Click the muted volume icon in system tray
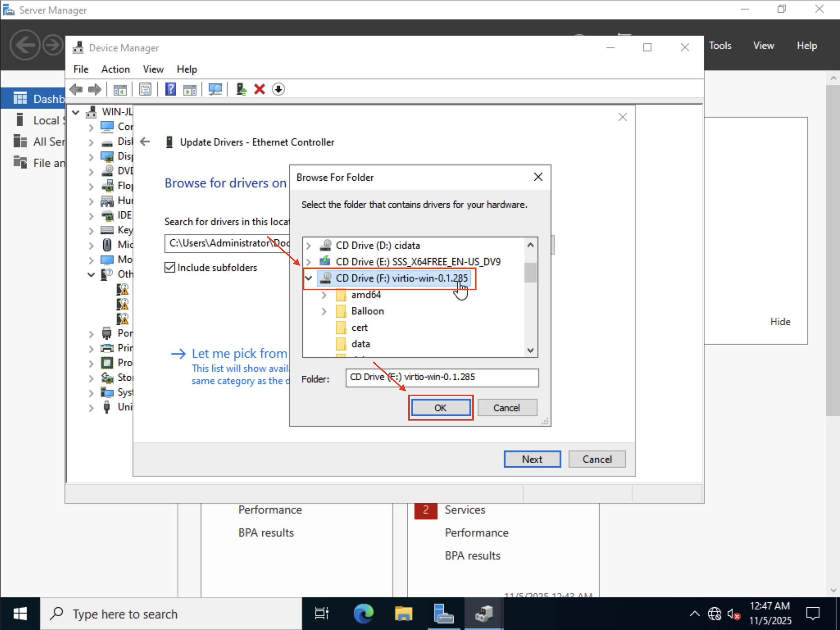 (x=733, y=613)
